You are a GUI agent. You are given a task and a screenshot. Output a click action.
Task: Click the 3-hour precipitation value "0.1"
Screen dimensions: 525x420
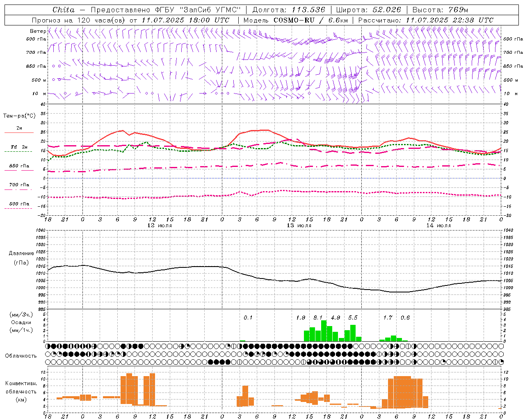248,318
